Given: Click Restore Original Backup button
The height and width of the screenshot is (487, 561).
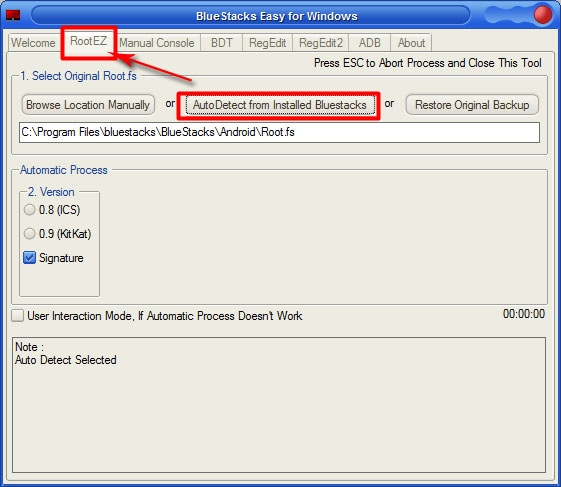Looking at the screenshot, I should point(472,105).
